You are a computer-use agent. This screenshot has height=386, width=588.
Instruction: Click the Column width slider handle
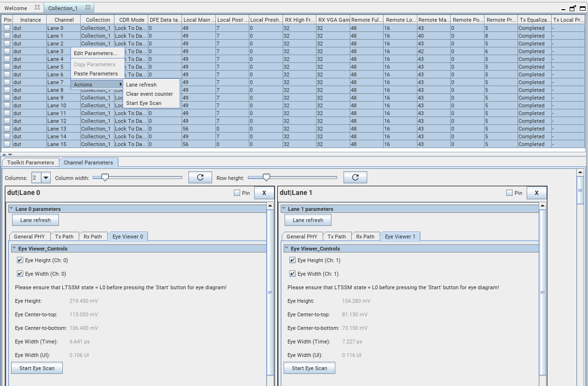(x=104, y=178)
